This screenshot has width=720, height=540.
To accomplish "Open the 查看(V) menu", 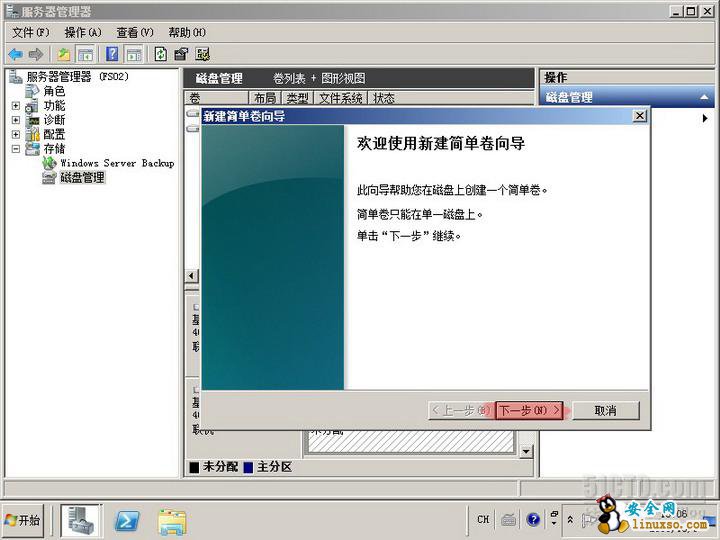I will 134,32.
